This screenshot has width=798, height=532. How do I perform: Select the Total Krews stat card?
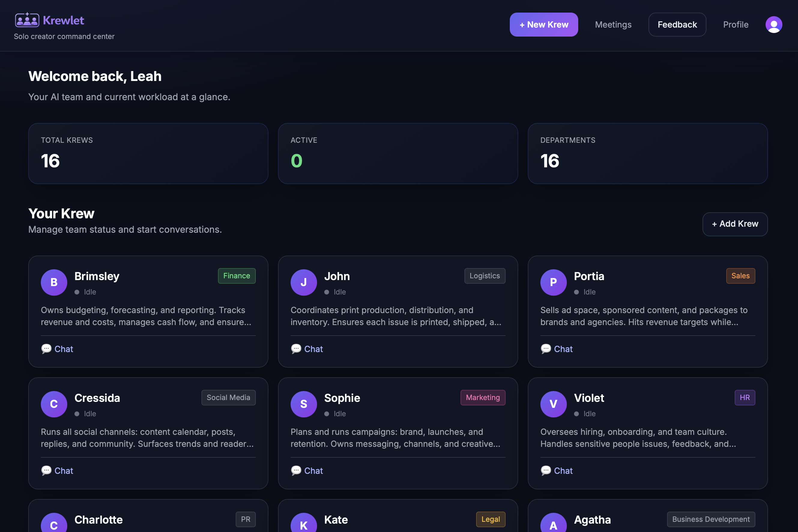[x=148, y=153]
